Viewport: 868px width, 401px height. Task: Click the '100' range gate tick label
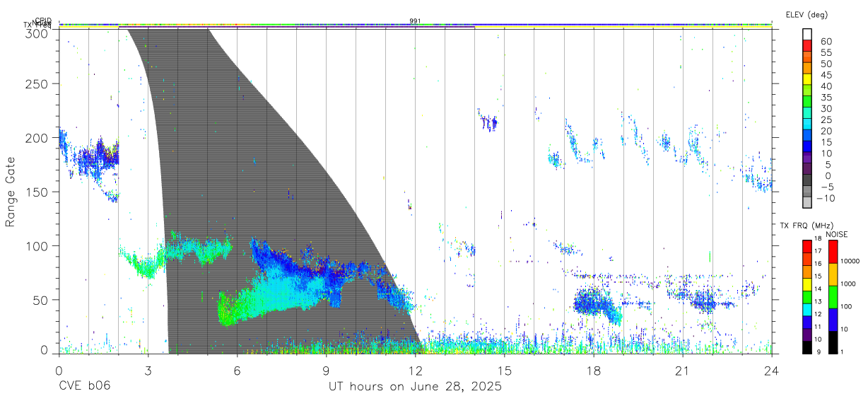pos(38,245)
